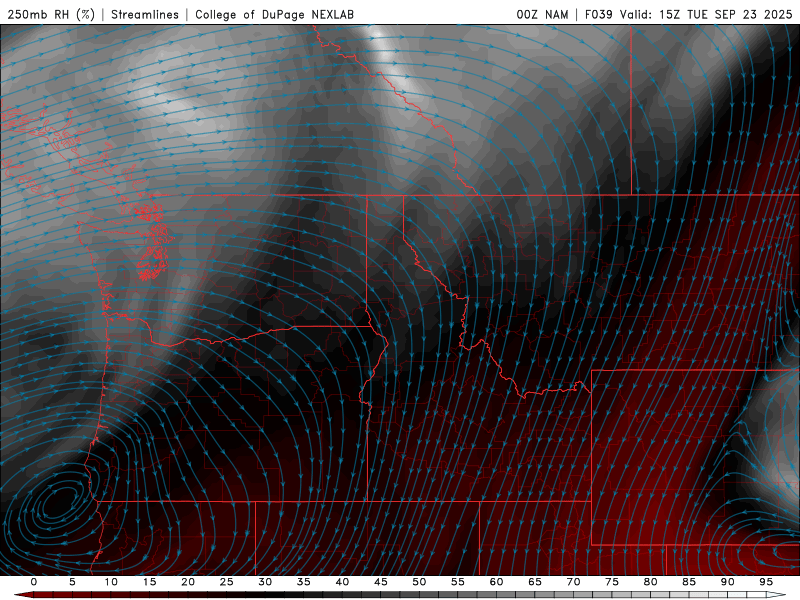Click the '70' label on the color scale
This screenshot has height=600, width=800.
573,582
